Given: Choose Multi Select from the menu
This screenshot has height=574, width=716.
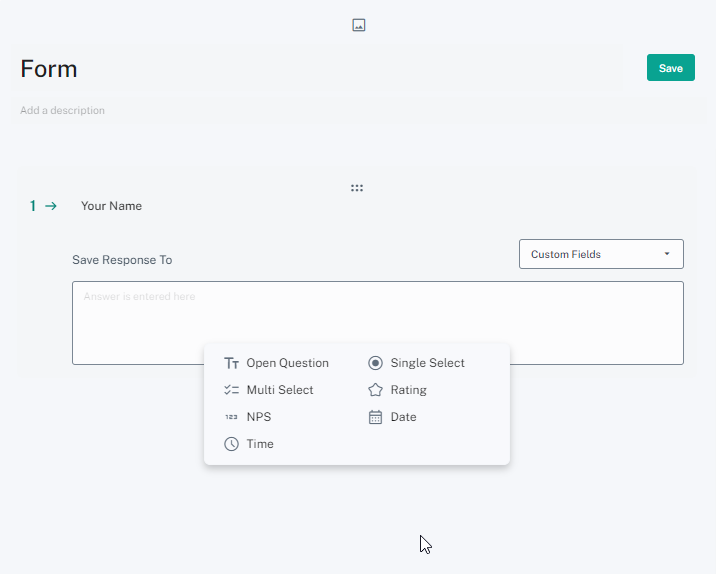Looking at the screenshot, I should click(280, 390).
